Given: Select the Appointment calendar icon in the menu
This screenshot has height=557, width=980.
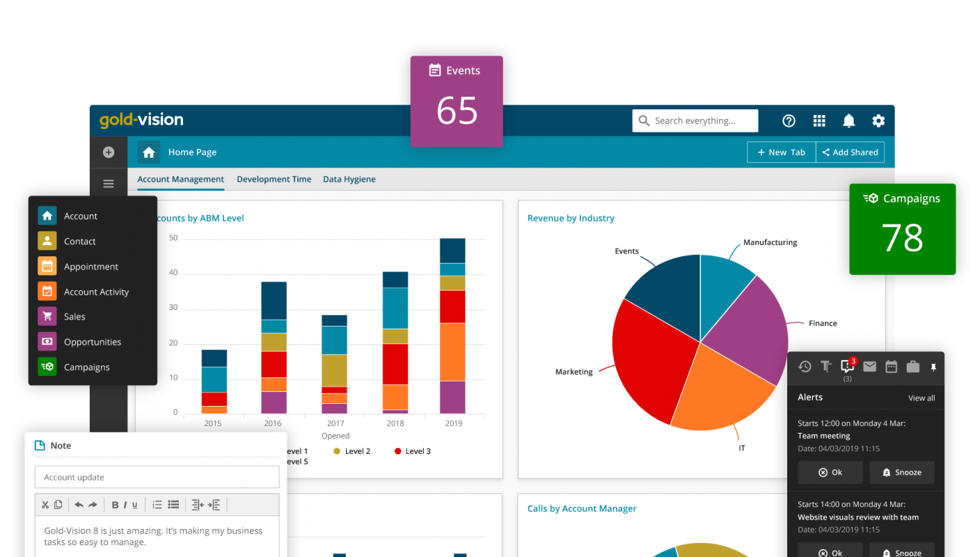Looking at the screenshot, I should 47,266.
